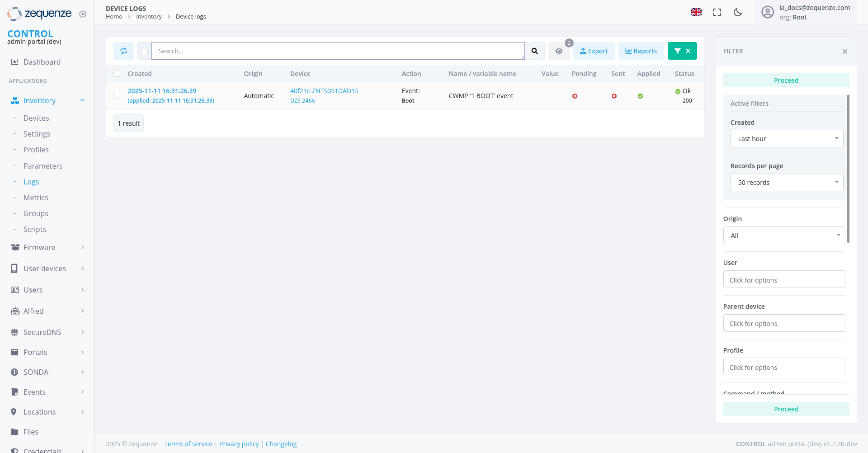Click the SecureDNS globe icon
The height and width of the screenshot is (453, 868).
click(14, 332)
